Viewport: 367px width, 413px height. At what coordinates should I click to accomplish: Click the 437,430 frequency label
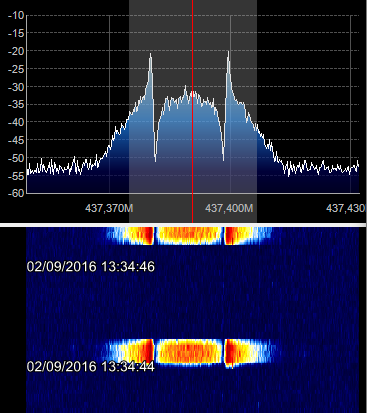[x=345, y=208]
